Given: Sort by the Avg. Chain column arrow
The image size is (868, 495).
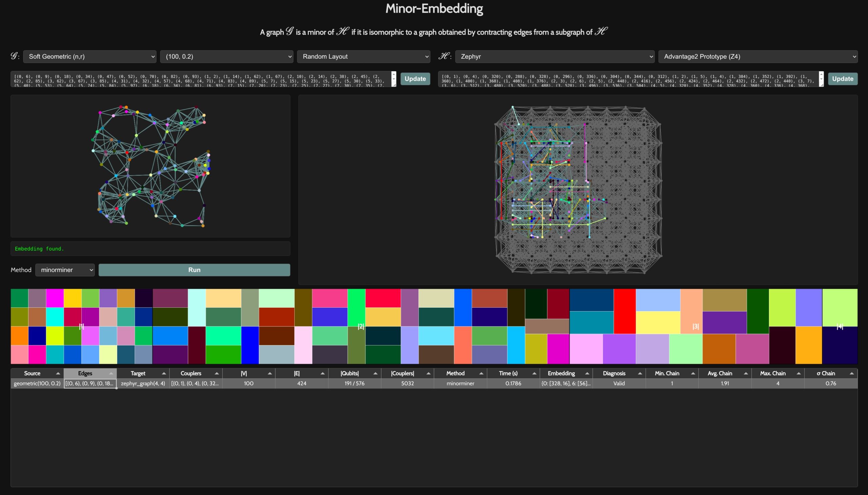Looking at the screenshot, I should pos(746,373).
